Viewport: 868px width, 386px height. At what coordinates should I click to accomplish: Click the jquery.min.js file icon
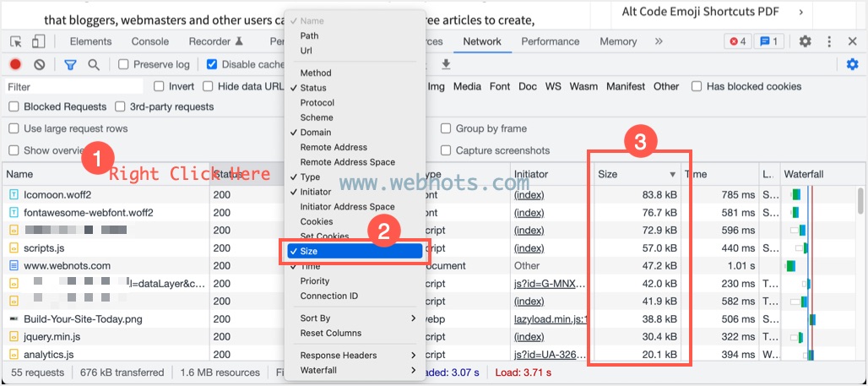pyautogui.click(x=14, y=337)
